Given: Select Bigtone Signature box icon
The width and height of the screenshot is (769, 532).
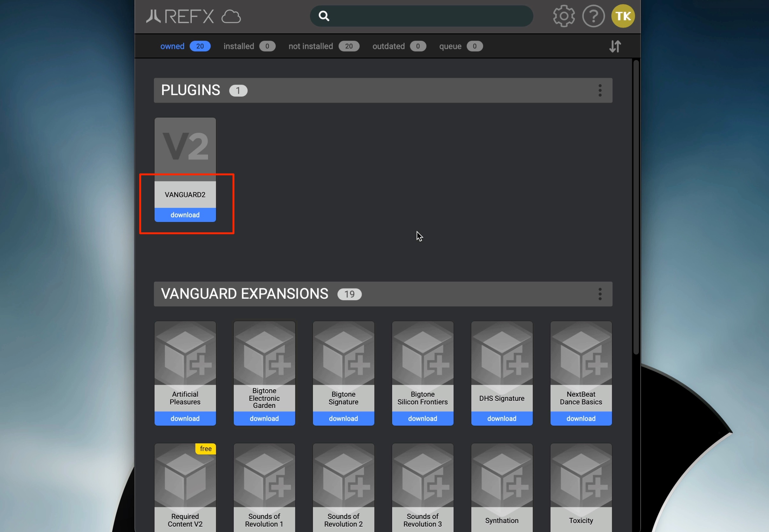Looking at the screenshot, I should (343, 353).
